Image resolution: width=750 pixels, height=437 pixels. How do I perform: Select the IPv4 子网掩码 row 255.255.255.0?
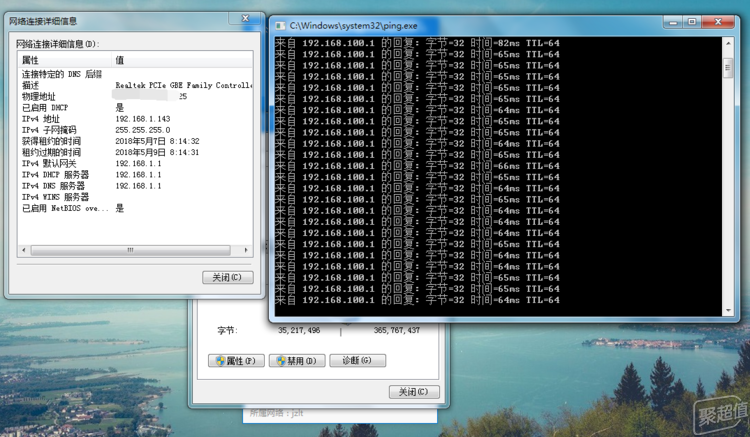135,130
